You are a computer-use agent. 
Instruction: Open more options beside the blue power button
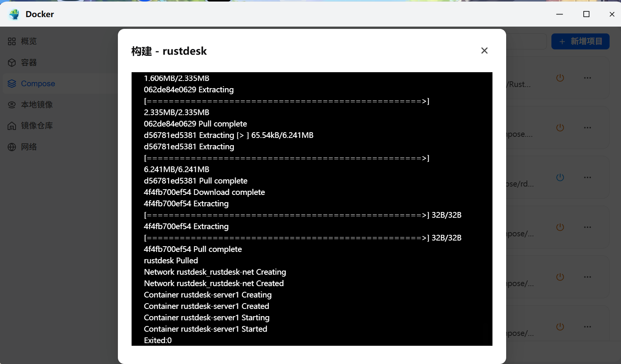coord(587,177)
